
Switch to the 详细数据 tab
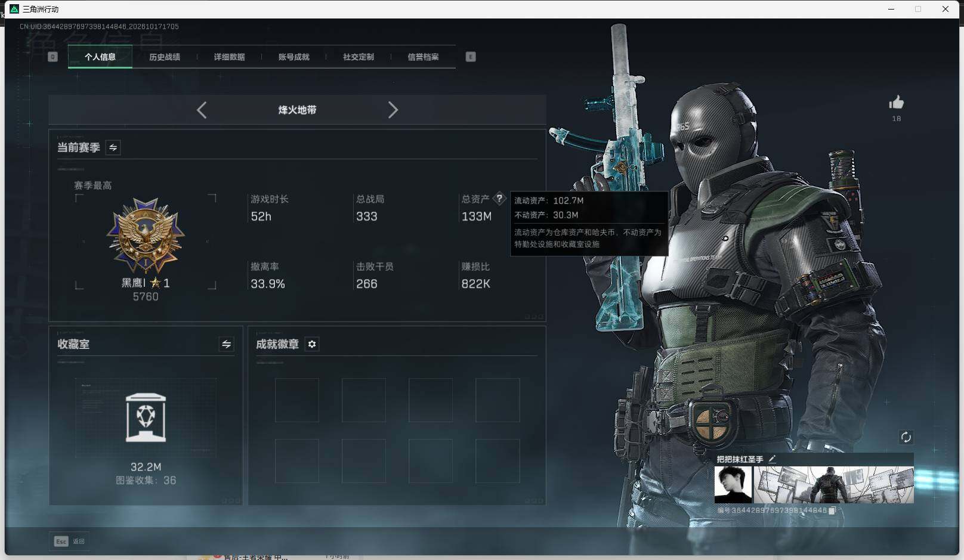[x=229, y=57]
